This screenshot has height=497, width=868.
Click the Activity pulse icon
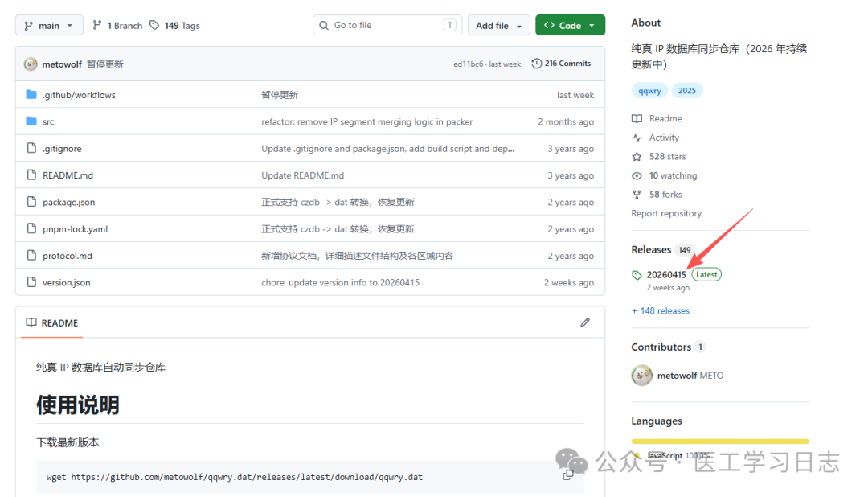[637, 138]
